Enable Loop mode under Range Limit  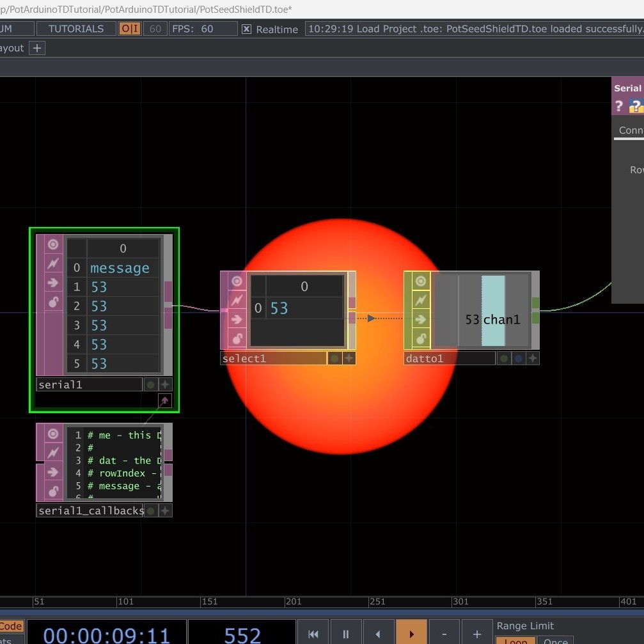coord(515,641)
